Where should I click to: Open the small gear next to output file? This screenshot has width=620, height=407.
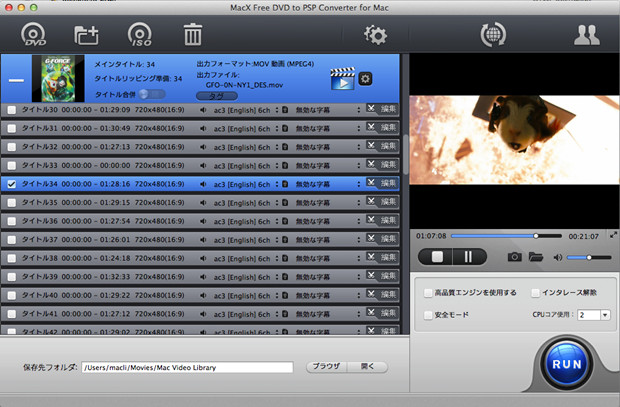coord(365,79)
